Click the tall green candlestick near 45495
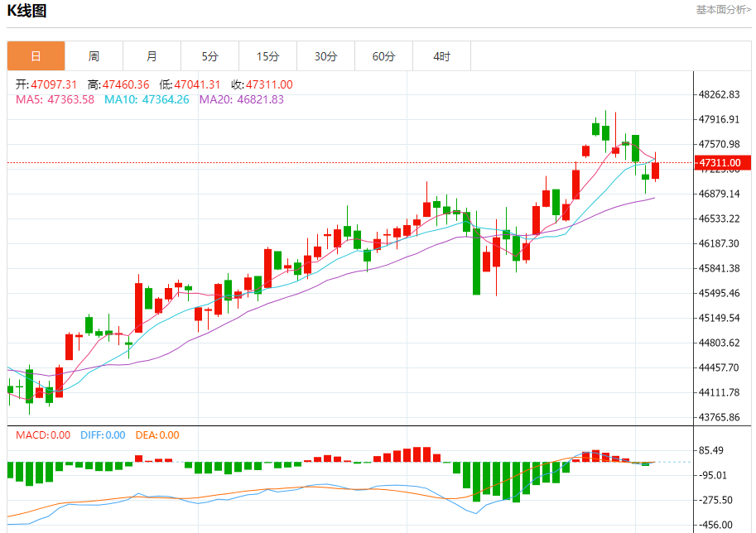This screenshot has height=533, width=756. pos(476,261)
